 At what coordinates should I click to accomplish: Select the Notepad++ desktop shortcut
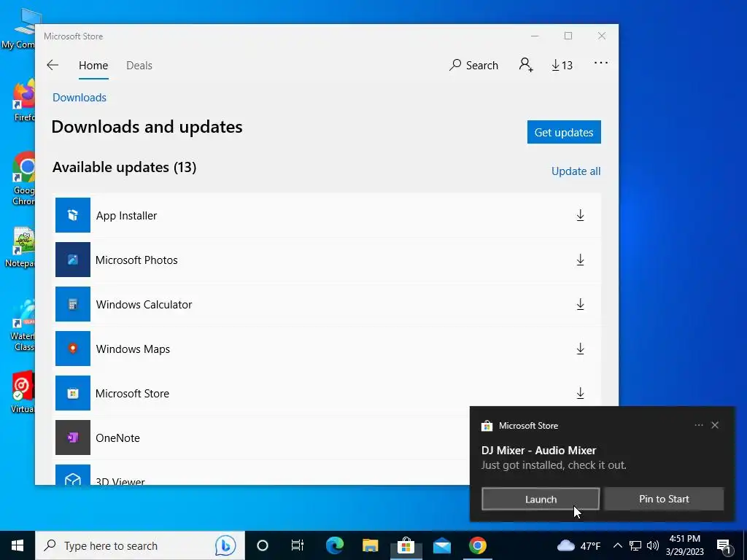[20, 248]
